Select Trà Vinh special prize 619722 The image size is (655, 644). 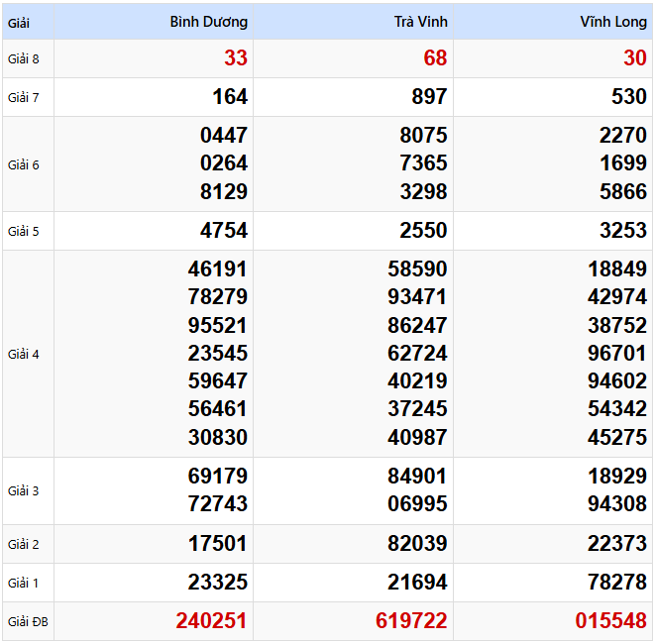411,621
